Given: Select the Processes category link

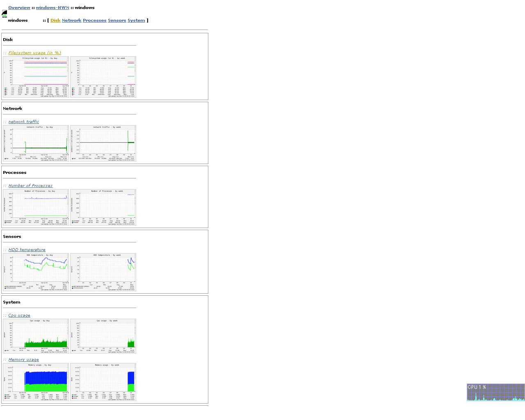Looking at the screenshot, I should coord(95,21).
